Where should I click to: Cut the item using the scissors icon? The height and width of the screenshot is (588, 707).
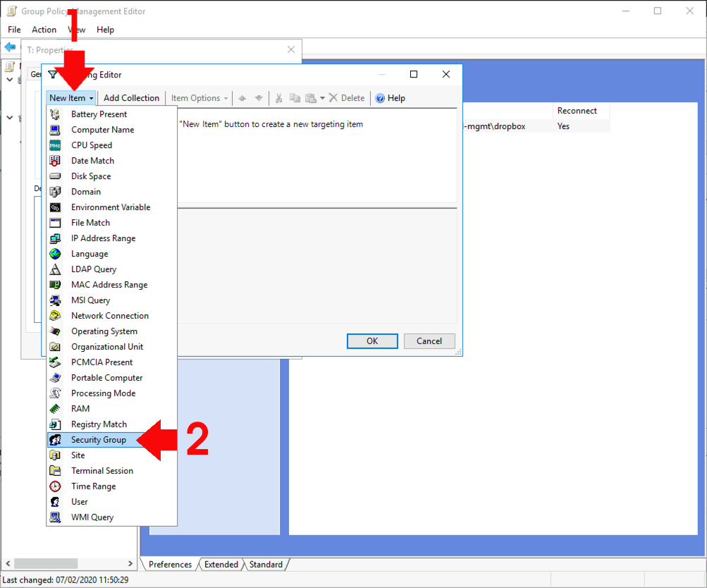click(279, 97)
